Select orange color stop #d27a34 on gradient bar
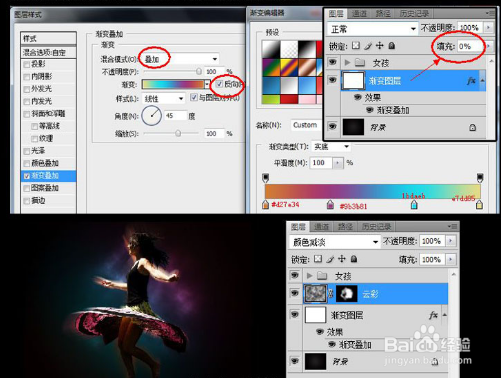 tap(265, 204)
